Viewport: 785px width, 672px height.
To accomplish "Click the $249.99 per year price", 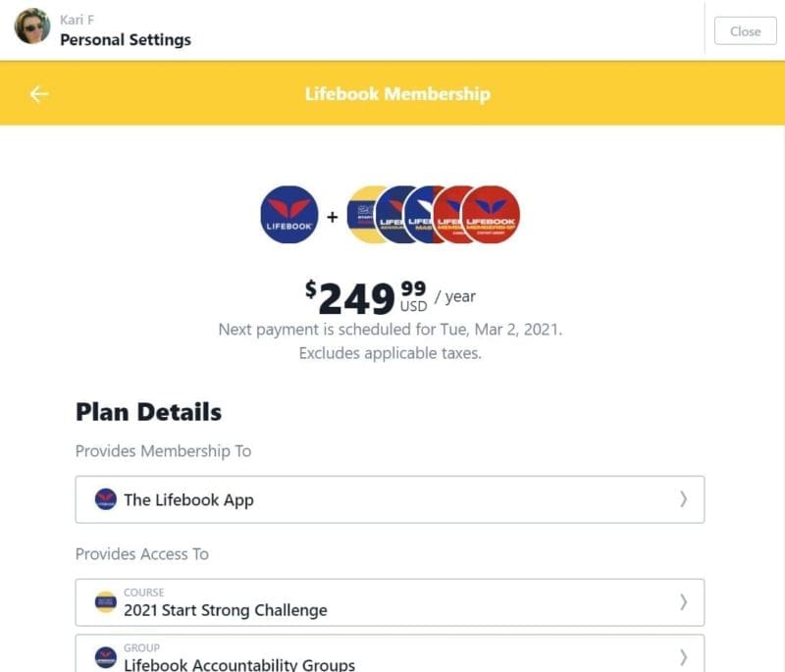I will (x=391, y=298).
